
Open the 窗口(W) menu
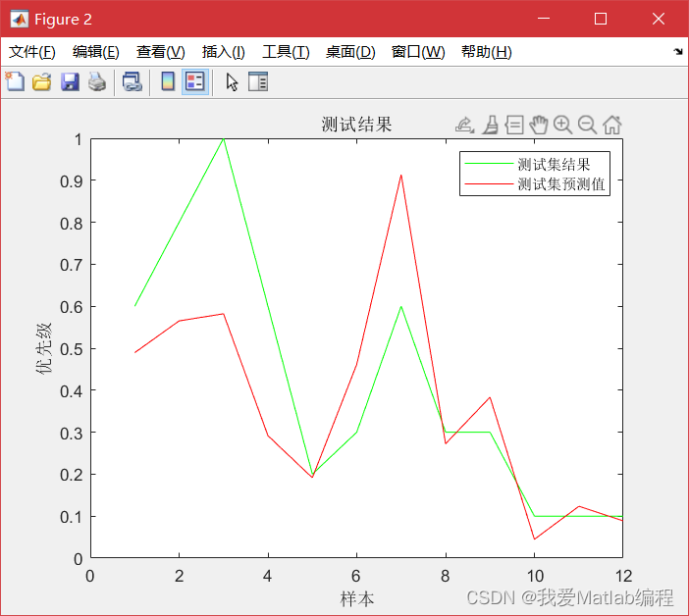pos(418,52)
